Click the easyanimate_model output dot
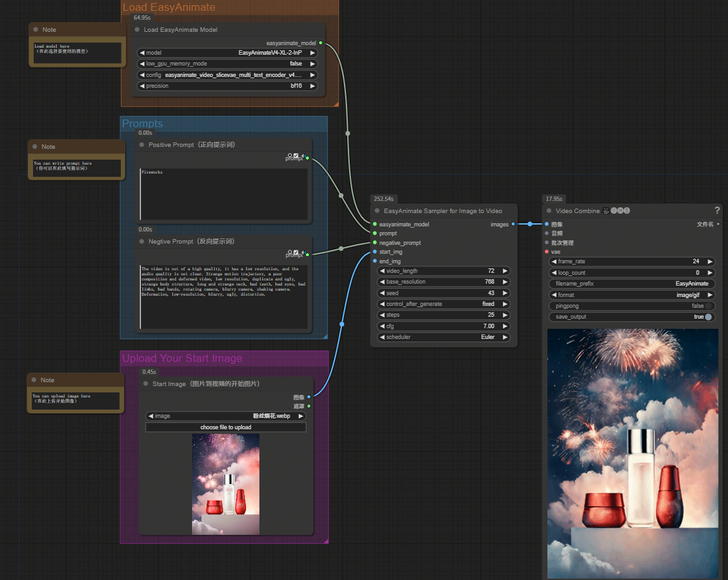728x580 pixels. point(321,43)
